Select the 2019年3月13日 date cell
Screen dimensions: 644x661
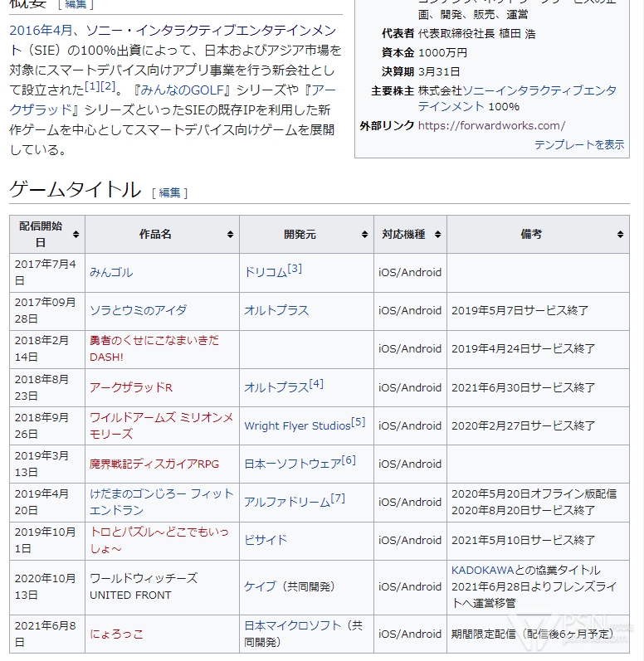coord(47,464)
